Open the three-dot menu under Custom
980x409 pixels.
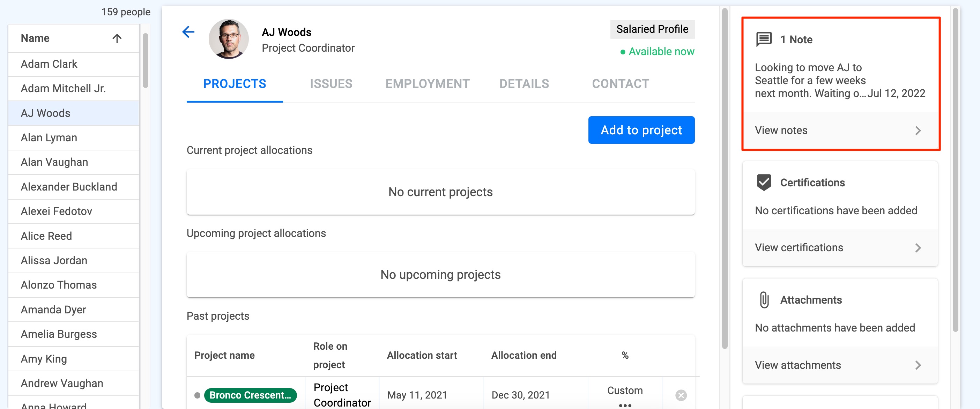tap(625, 405)
